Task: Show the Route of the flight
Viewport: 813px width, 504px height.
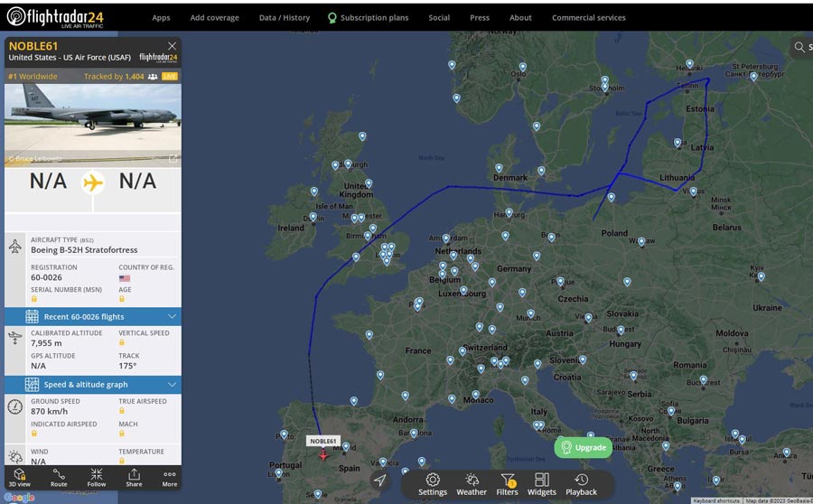Action: [x=59, y=478]
